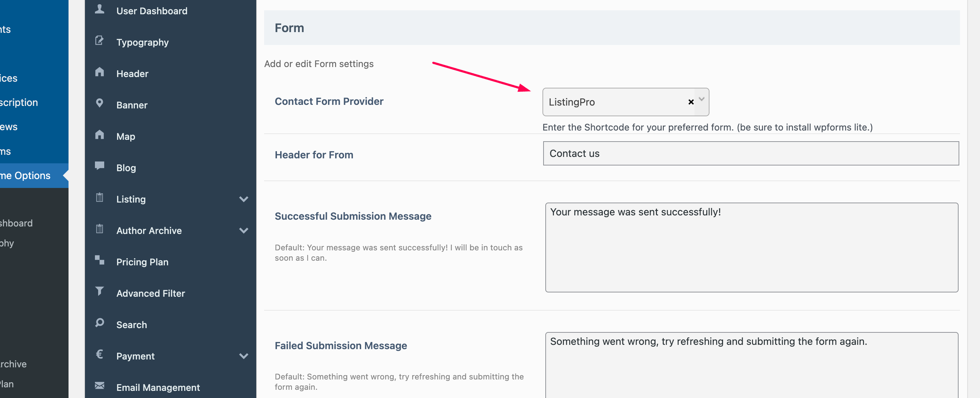Click the Payment euro icon
The height and width of the screenshot is (398, 980).
99,354
